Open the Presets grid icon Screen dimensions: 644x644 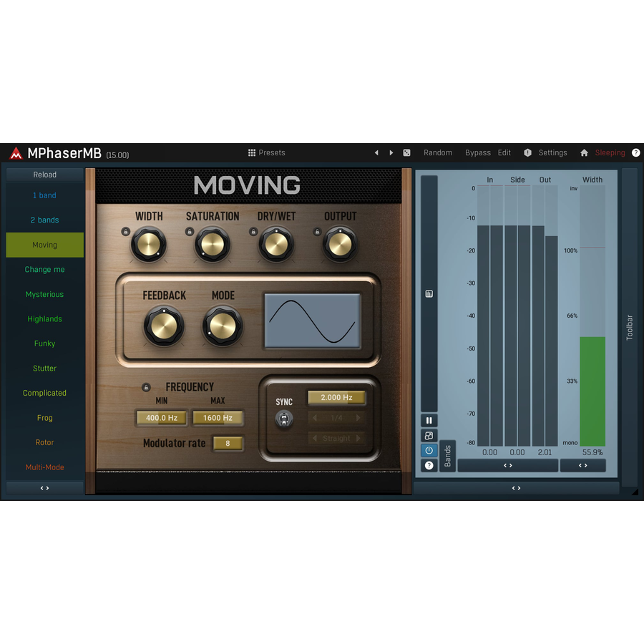point(252,153)
